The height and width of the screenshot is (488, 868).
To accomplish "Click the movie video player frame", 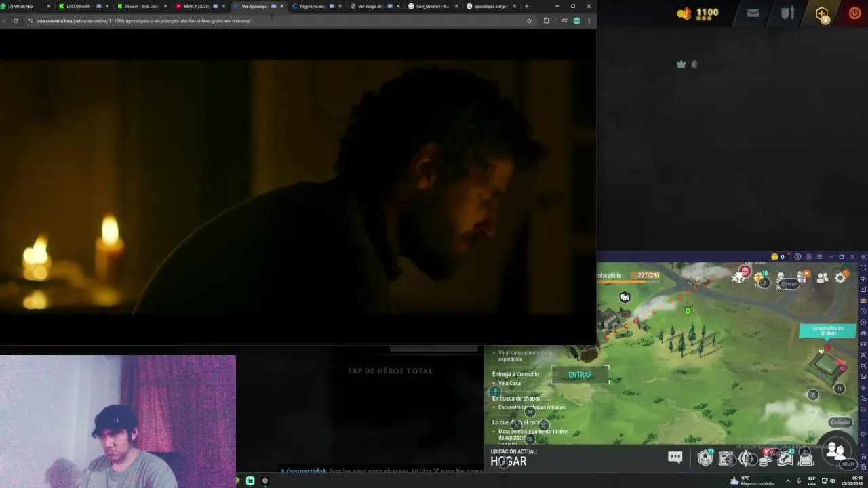I will coord(298,186).
